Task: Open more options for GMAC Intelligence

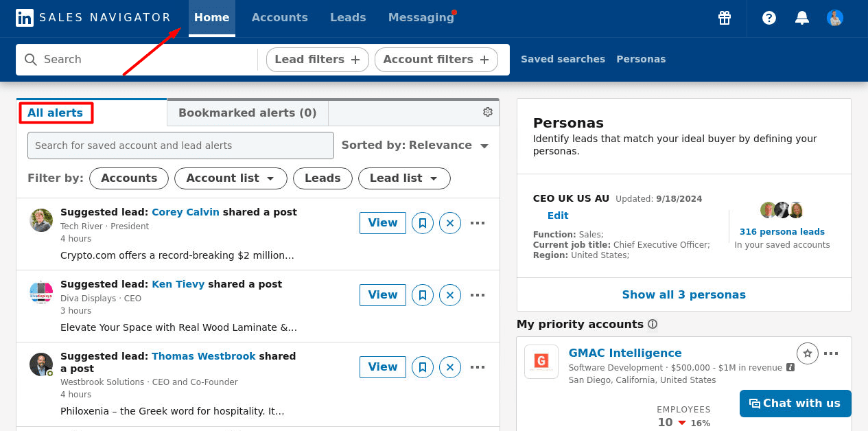Action: pos(831,353)
